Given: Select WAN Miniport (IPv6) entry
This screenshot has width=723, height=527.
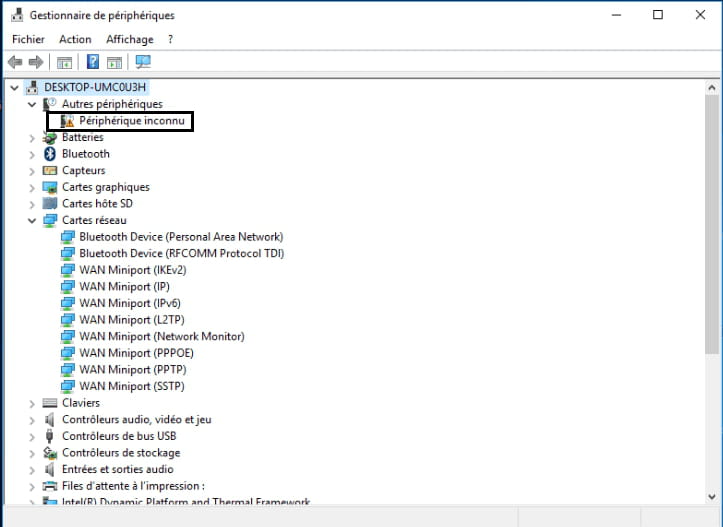Looking at the screenshot, I should point(130,303).
